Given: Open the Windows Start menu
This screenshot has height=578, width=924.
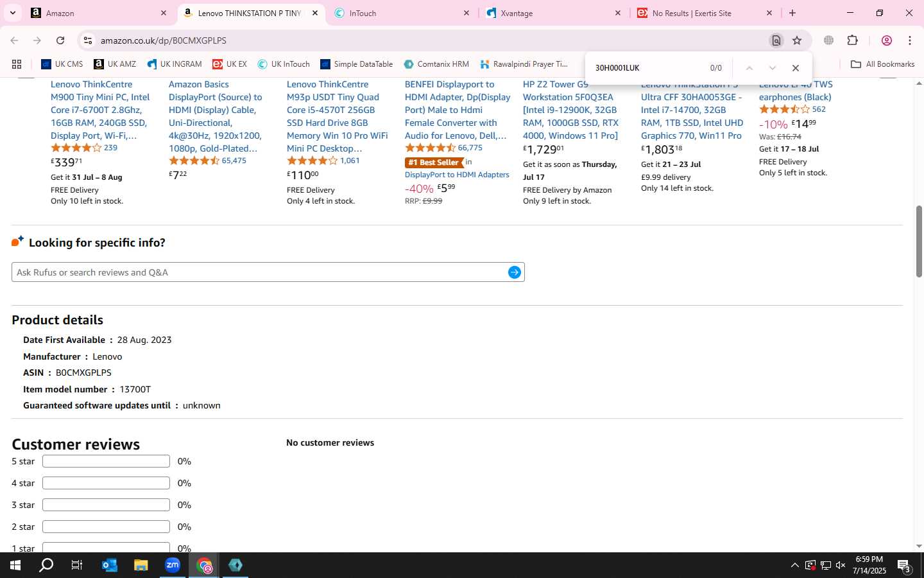Looking at the screenshot, I should click(15, 565).
